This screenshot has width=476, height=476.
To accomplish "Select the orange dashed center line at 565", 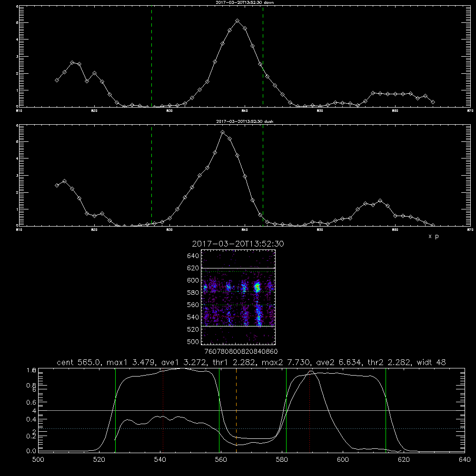I will point(236,410).
